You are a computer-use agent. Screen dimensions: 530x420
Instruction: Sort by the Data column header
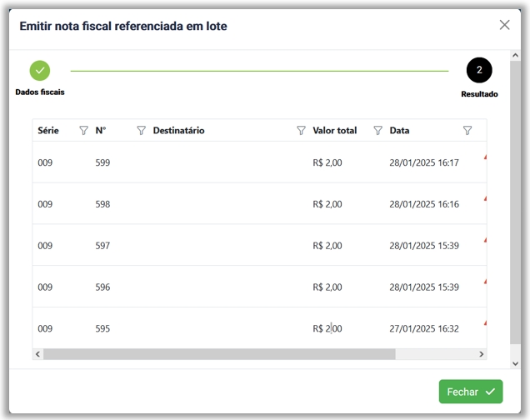tap(399, 131)
